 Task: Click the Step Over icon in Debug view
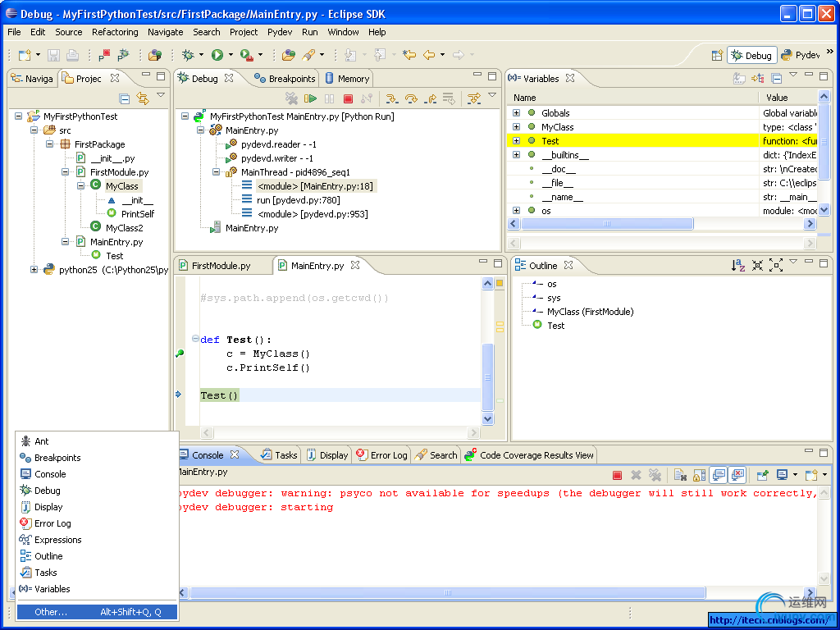click(411, 98)
